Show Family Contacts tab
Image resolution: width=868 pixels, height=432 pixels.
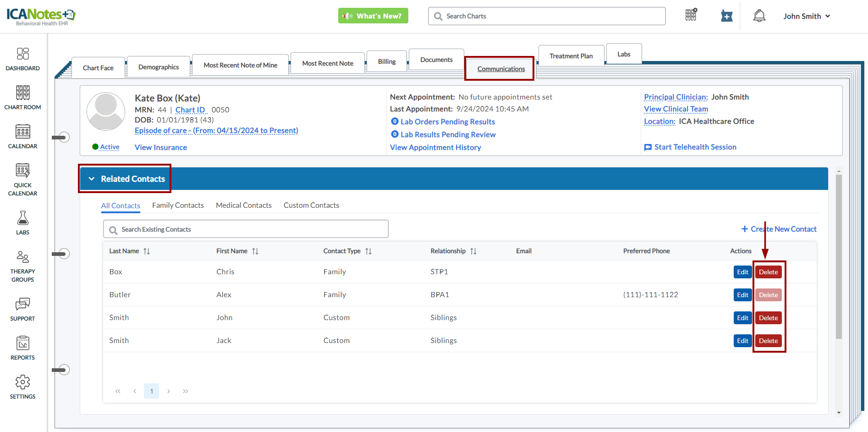(x=178, y=205)
